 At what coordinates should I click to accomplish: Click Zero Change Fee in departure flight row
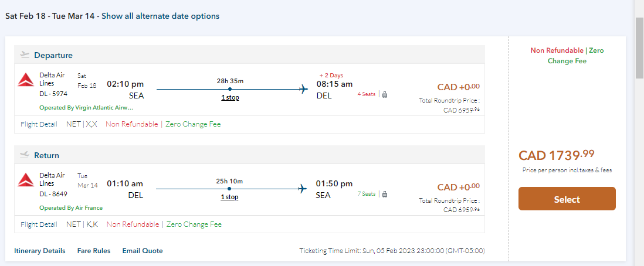pyautogui.click(x=193, y=124)
